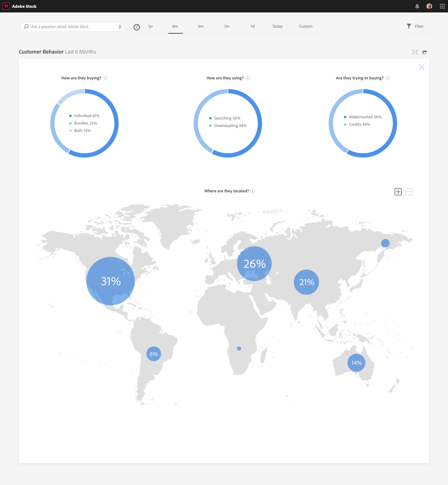Open the app switcher grid
This screenshot has height=485, width=448.
442,6
